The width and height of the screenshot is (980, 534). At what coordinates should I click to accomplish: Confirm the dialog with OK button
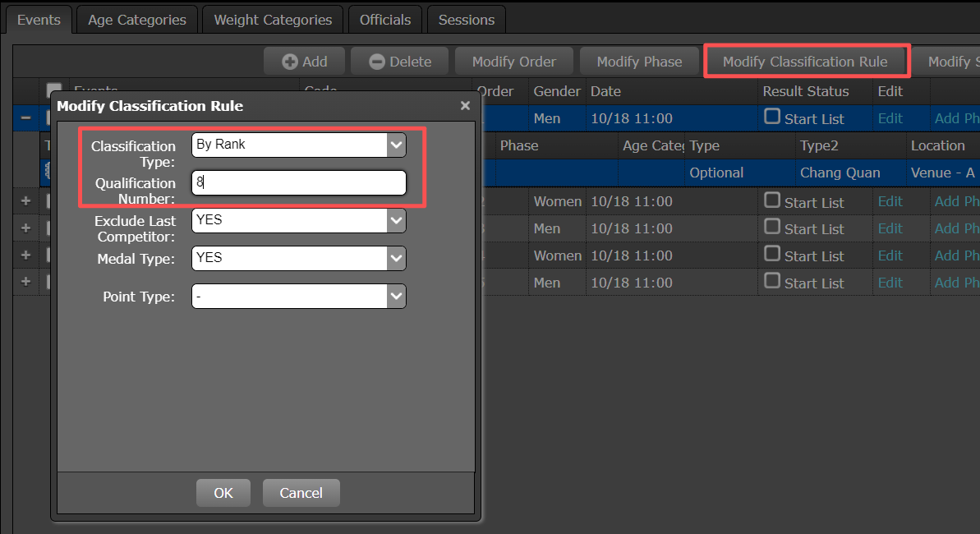click(x=223, y=493)
